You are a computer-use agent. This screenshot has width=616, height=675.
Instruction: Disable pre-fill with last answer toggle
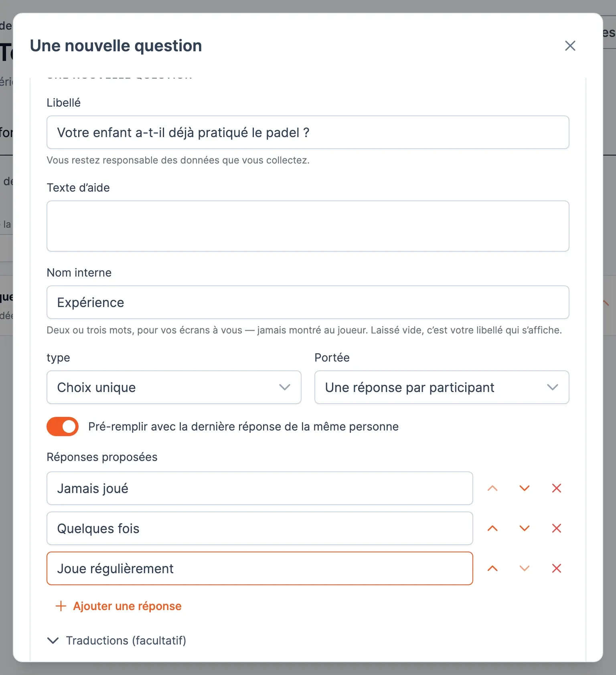pos(63,426)
